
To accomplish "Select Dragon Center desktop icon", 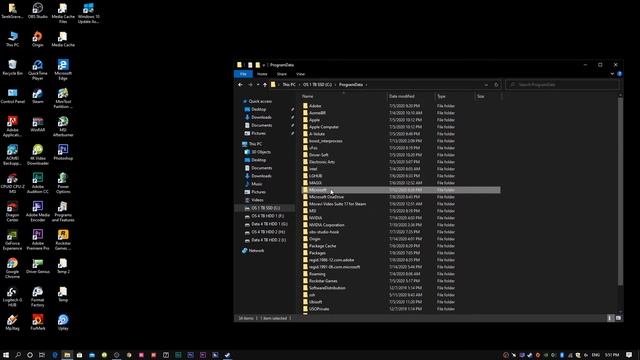I will 12,211.
